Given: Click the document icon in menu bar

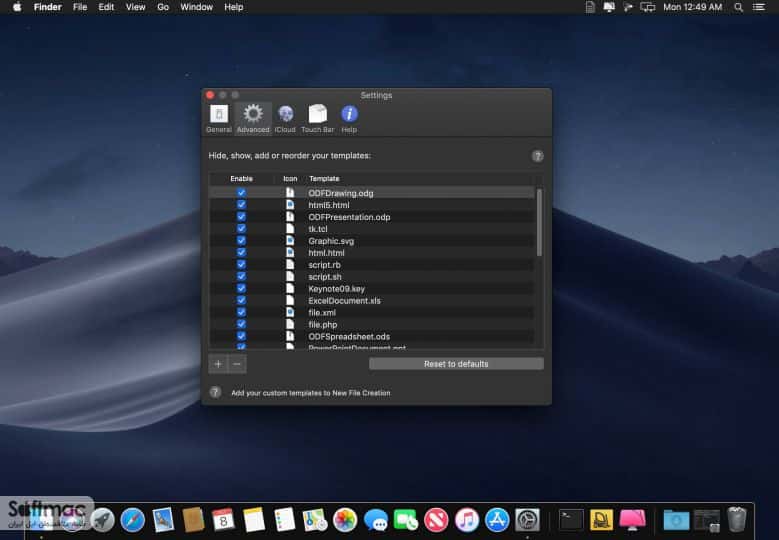Looking at the screenshot, I should coord(590,7).
